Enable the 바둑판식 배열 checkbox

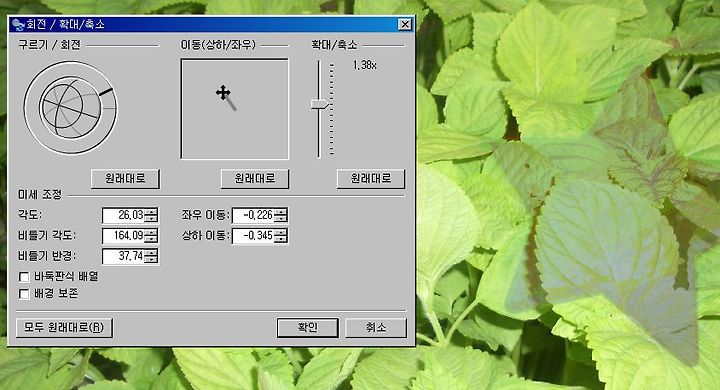[x=24, y=277]
